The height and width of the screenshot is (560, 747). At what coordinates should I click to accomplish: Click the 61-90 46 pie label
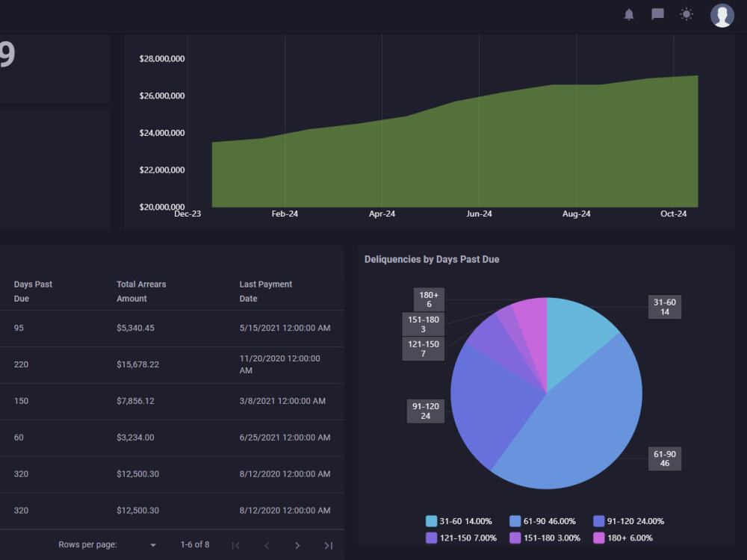click(x=665, y=458)
